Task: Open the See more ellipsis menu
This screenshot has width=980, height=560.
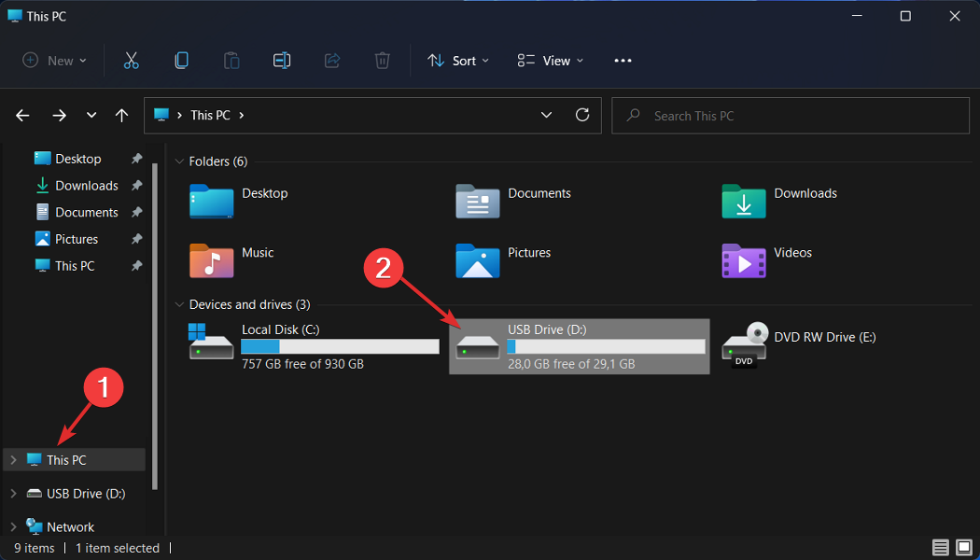Action: click(x=623, y=61)
